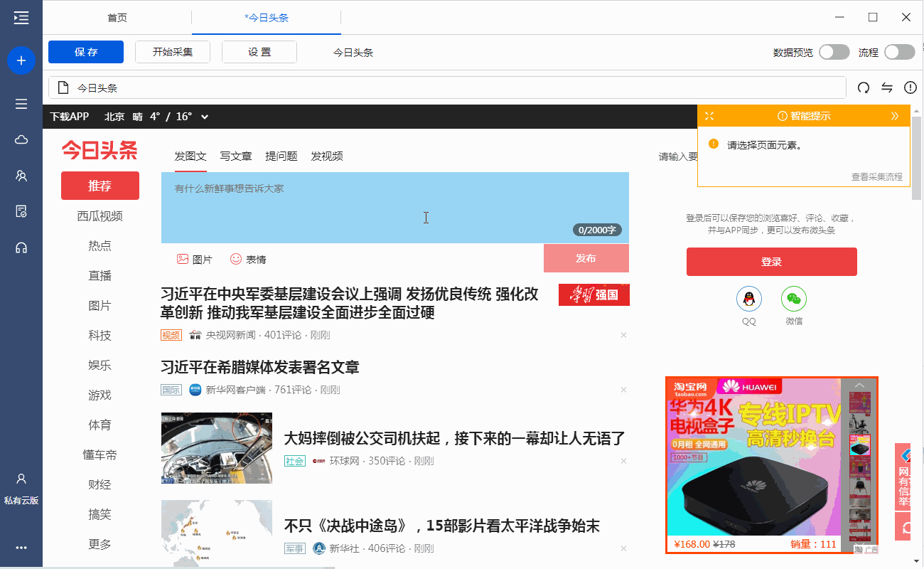Open the 设置 button
The height and width of the screenshot is (569, 924).
259,52
